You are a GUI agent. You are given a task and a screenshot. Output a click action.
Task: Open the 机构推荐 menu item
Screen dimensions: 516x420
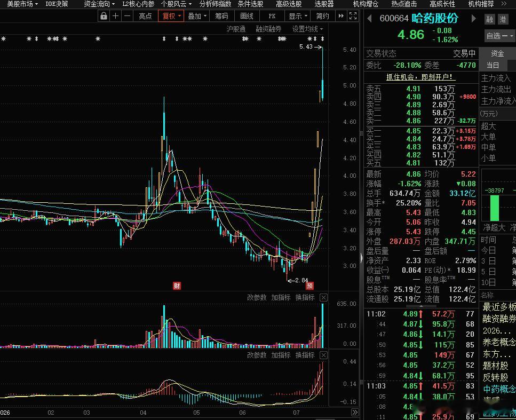point(481,4)
